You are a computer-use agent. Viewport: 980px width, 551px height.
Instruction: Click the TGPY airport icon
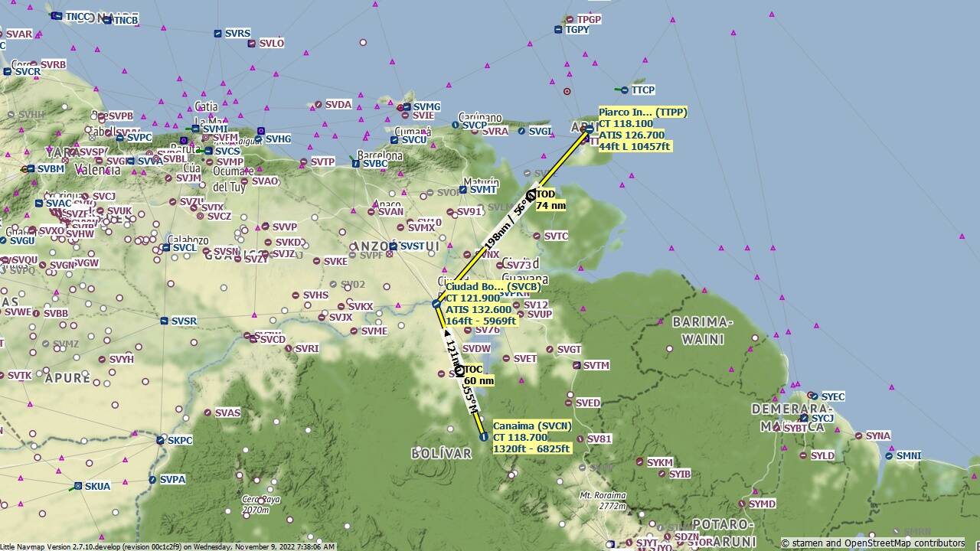point(558,30)
